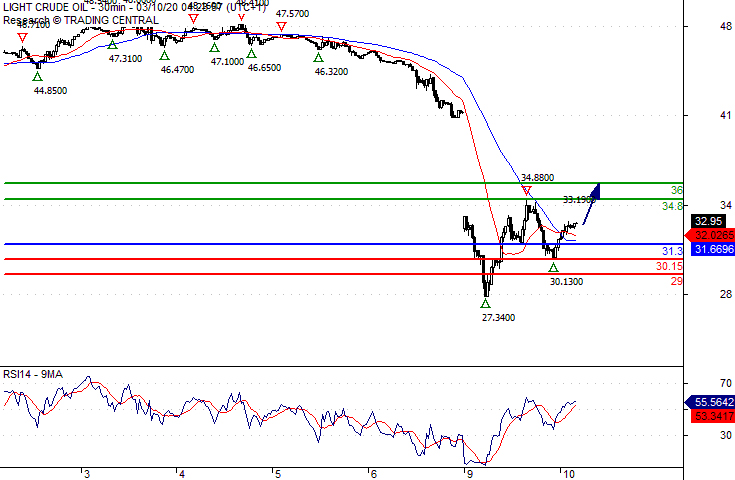Click the red triangle marker below 46.7100
The width and height of the screenshot is (735, 480).
[22, 38]
